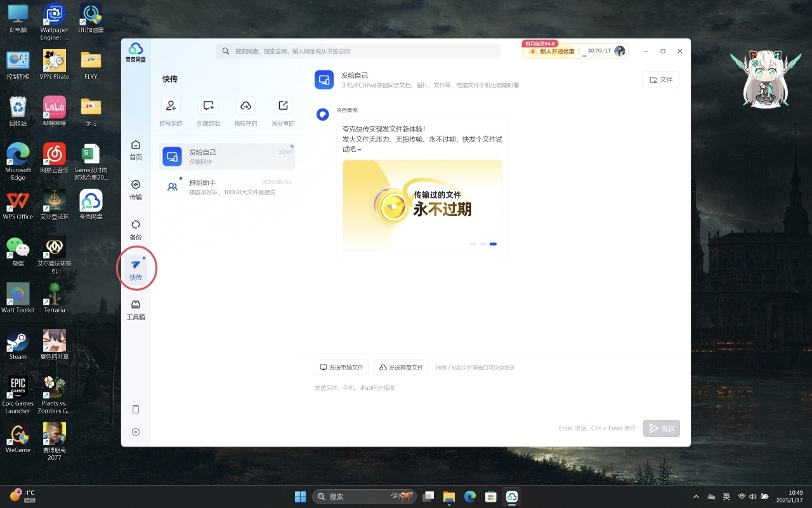Open FLYY folder on desktop
The width and height of the screenshot is (812, 508).
point(91,65)
